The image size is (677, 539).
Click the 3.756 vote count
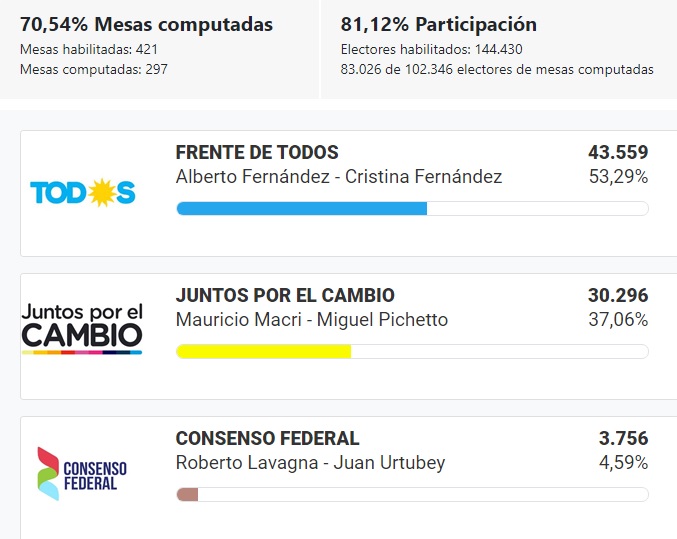point(623,439)
